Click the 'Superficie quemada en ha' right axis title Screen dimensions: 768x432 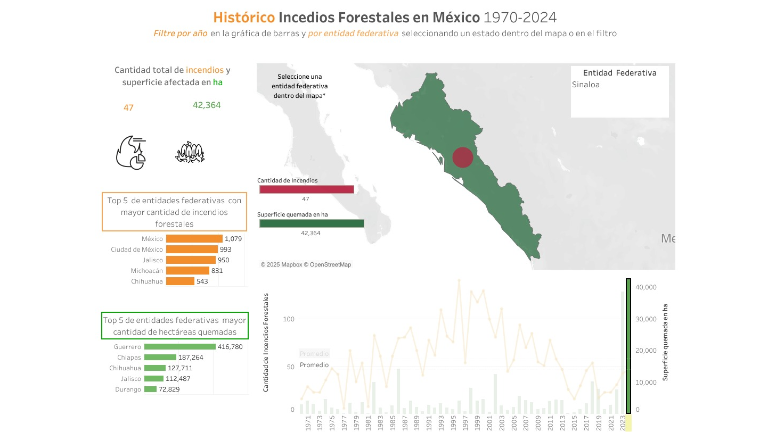[x=665, y=342]
